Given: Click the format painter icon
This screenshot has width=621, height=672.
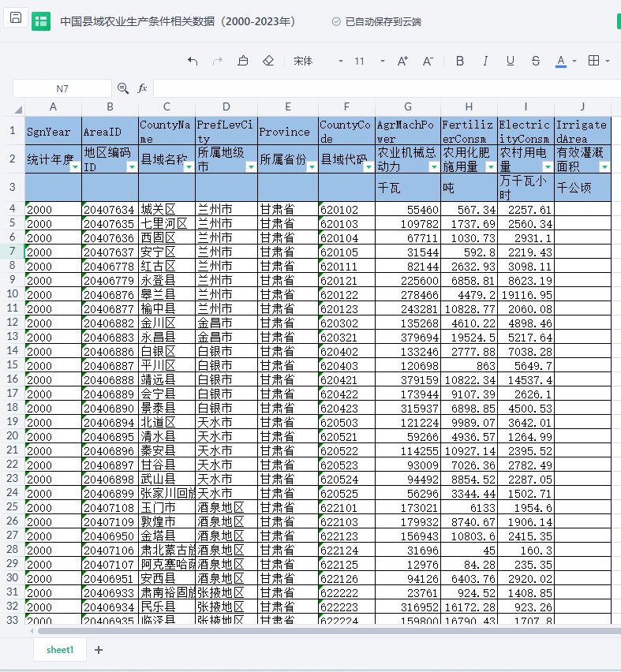Looking at the screenshot, I should 243,61.
